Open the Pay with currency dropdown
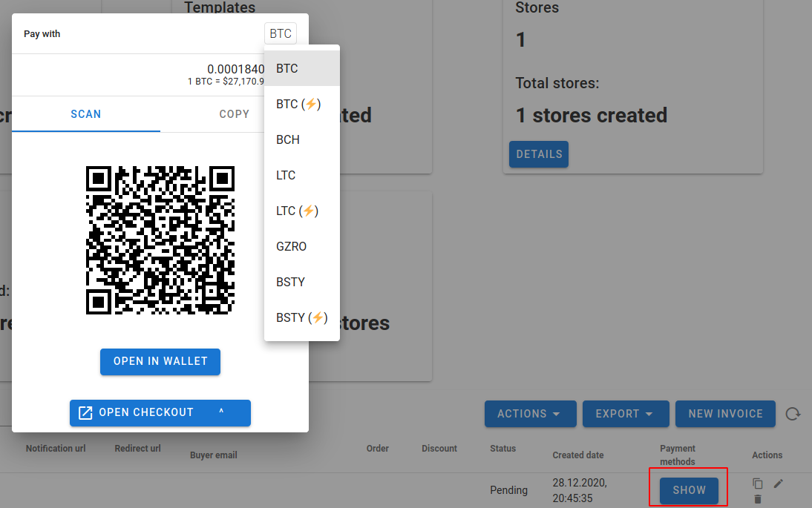Image resolution: width=812 pixels, height=508 pixels. pyautogui.click(x=280, y=33)
